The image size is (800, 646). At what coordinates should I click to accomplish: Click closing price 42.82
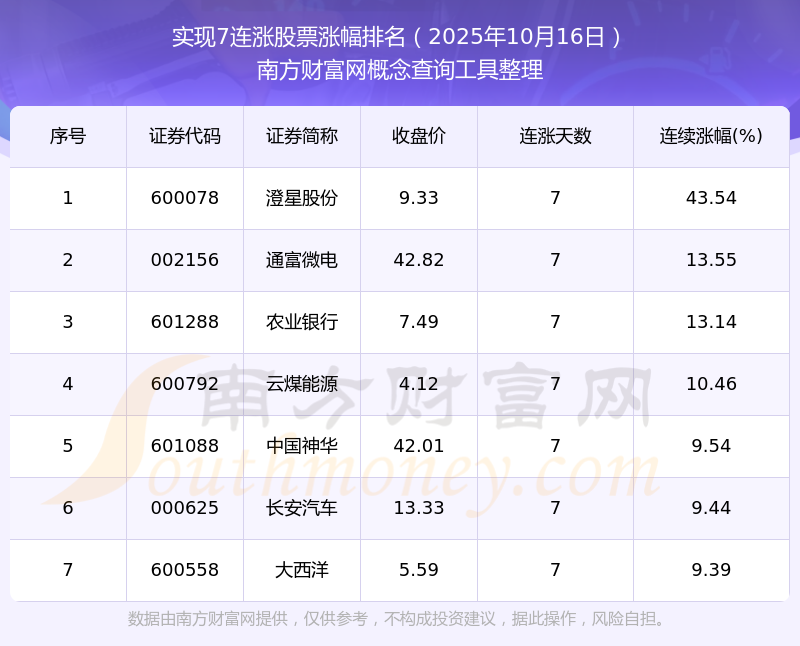(419, 260)
